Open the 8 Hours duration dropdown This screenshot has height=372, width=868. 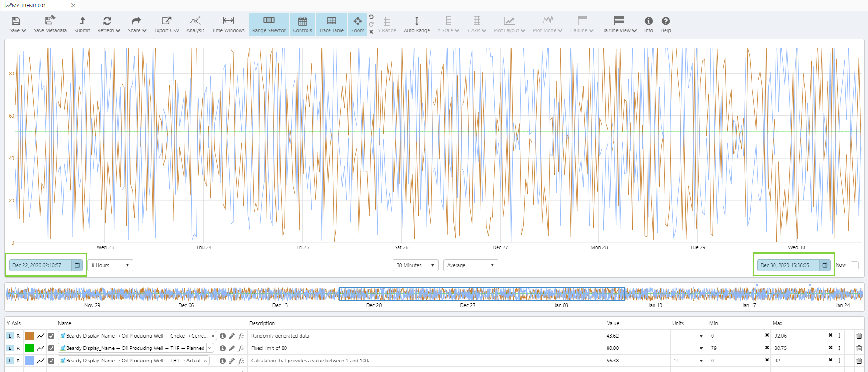[x=110, y=265]
